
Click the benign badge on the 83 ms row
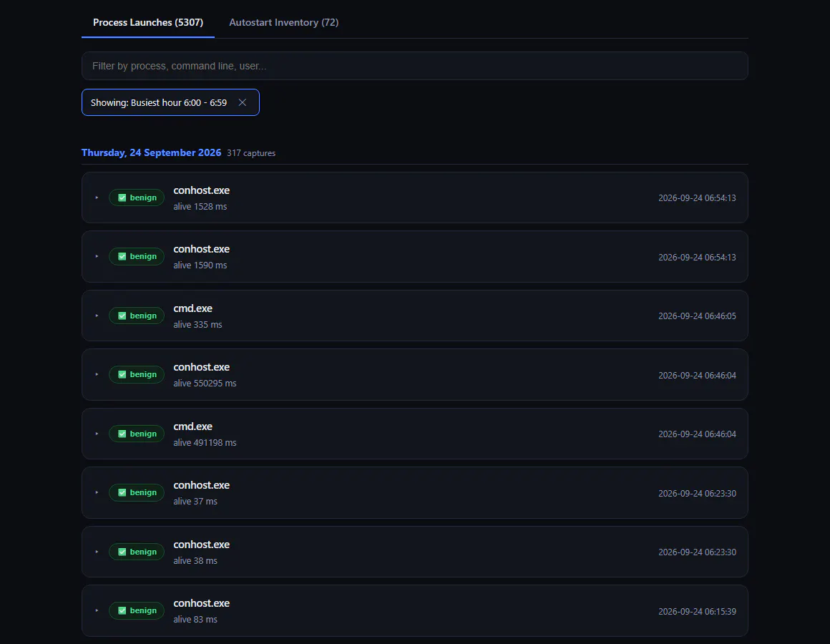point(137,610)
